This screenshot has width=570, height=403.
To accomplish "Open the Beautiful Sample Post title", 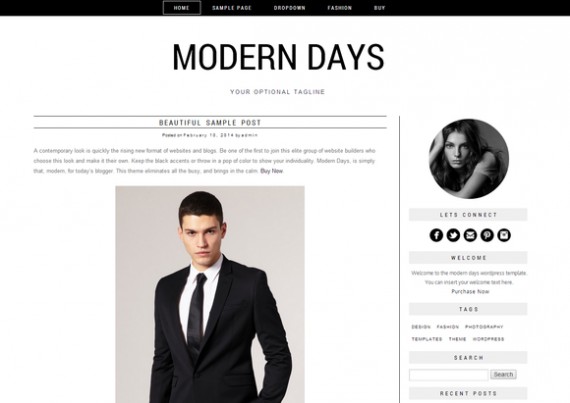I will tap(210, 123).
